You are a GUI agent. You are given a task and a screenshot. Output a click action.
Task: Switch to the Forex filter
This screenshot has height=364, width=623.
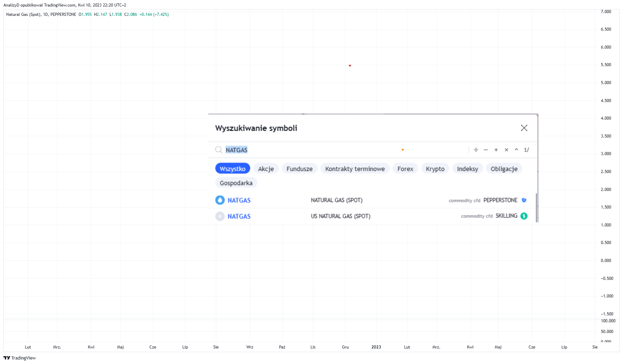405,169
